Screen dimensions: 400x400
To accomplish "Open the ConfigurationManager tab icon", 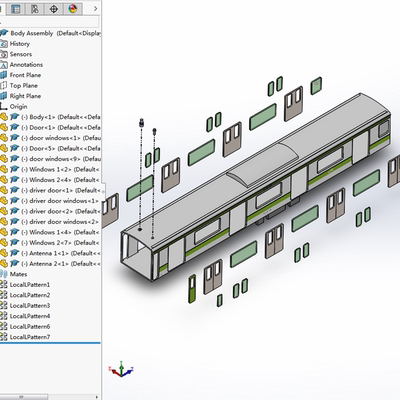I will 35,9.
